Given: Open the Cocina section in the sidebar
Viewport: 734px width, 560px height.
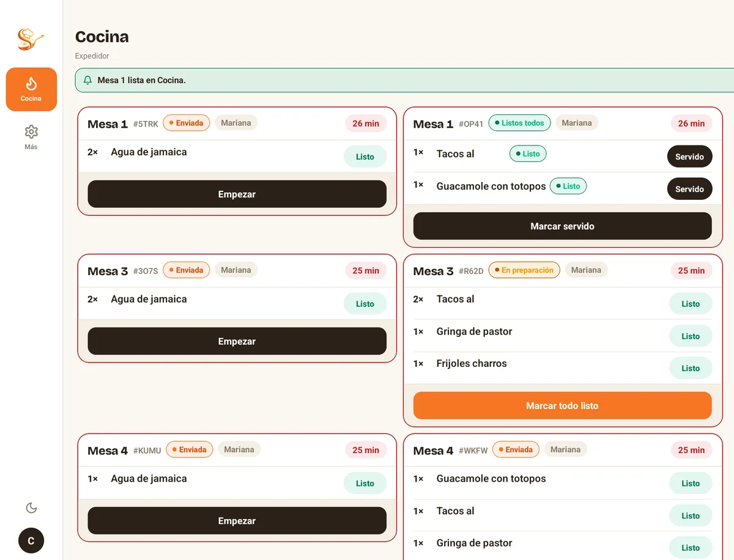Looking at the screenshot, I should pos(31,89).
